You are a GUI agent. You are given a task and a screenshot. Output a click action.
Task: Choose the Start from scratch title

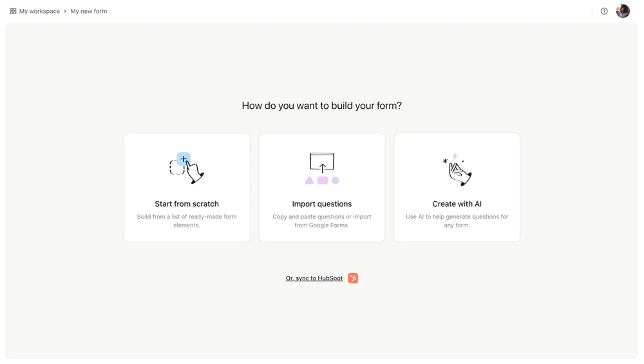click(187, 204)
